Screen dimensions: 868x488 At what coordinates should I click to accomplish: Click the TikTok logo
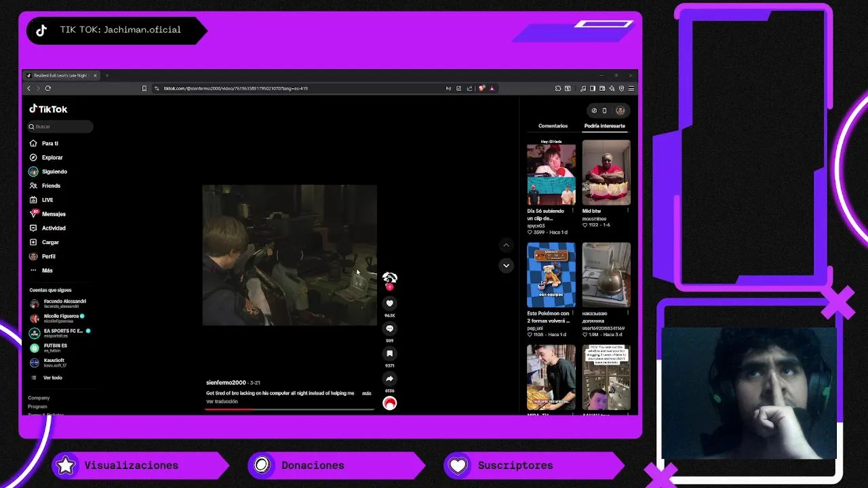(48, 109)
